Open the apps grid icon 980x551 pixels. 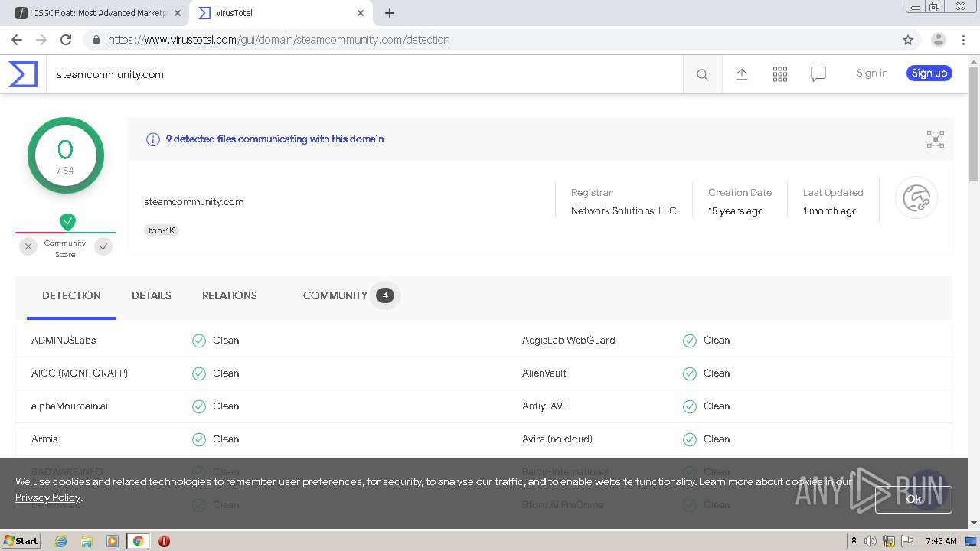click(780, 73)
